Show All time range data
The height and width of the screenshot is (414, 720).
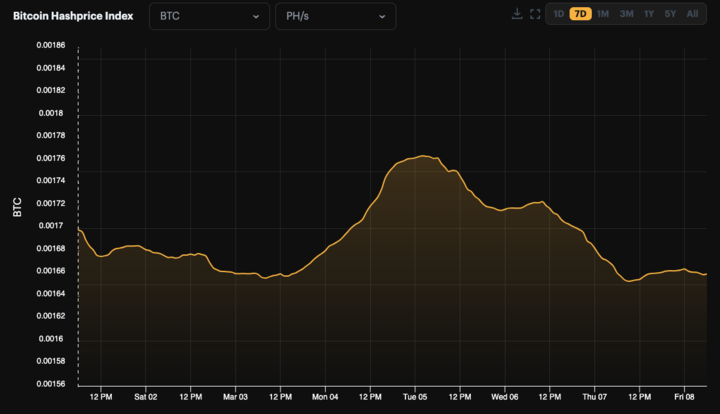692,14
